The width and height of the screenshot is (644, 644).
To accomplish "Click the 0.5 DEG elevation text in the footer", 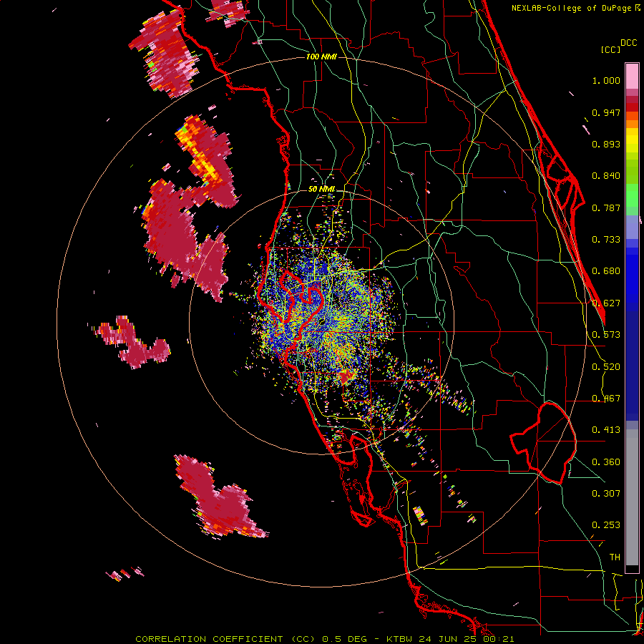I will [x=345, y=639].
